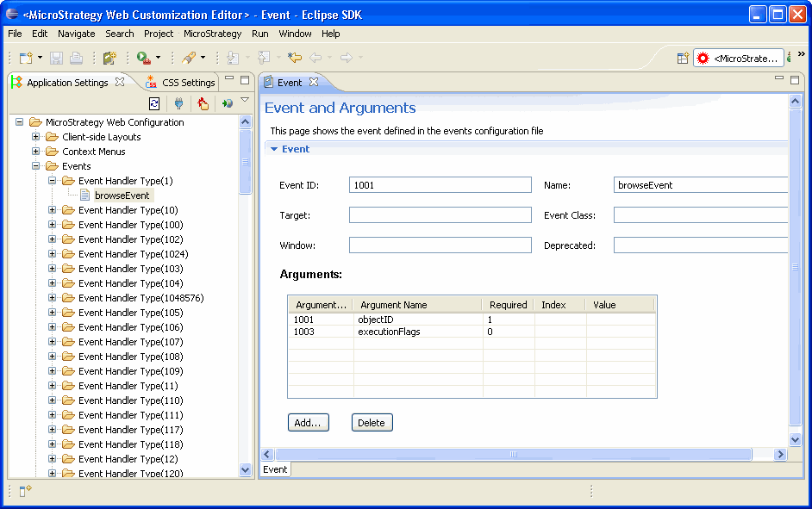This screenshot has height=509, width=812.
Task: Expand the Event Handler Type(1024) node
Action: [x=53, y=253]
